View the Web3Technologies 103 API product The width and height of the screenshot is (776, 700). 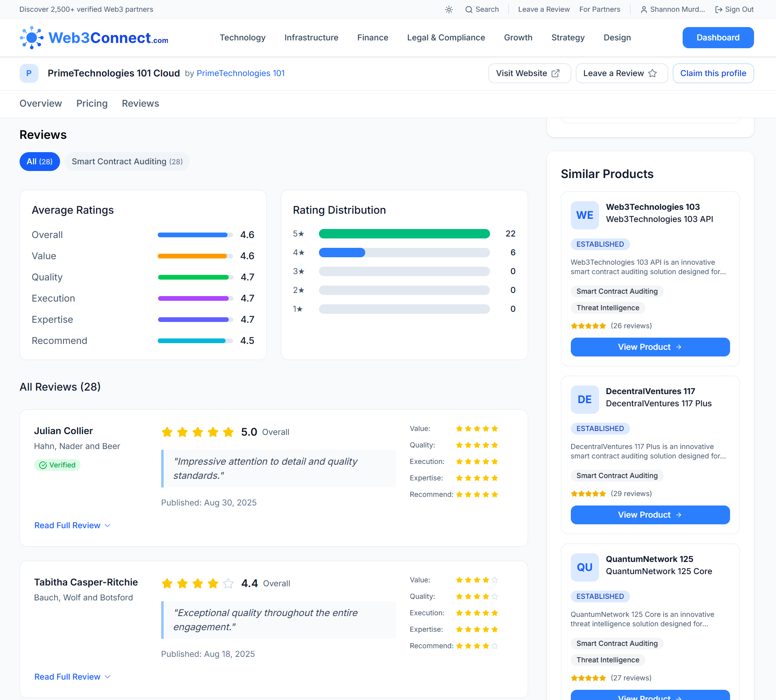650,347
